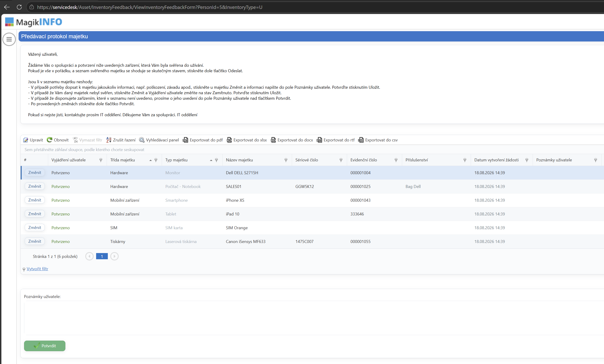604x364 pixels.
Task: Open the Vyhledávací panel search
Action: [x=159, y=140]
